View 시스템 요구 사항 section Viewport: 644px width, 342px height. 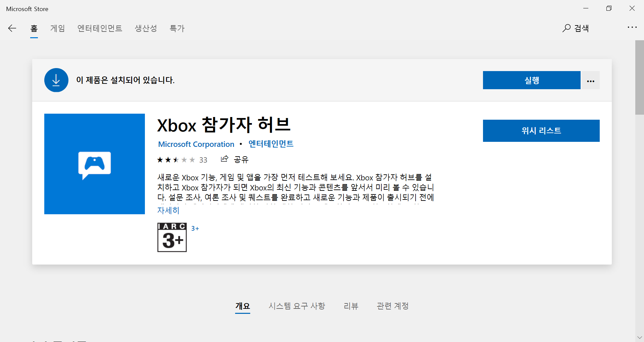pos(297,306)
